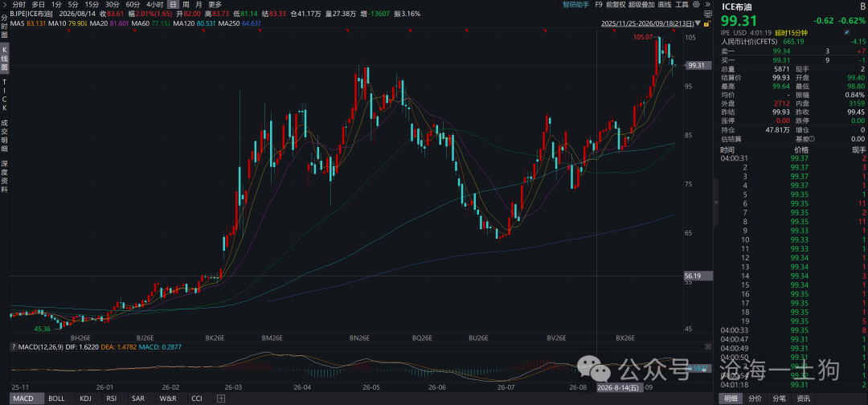Select the 周 weekly period

tap(186, 4)
